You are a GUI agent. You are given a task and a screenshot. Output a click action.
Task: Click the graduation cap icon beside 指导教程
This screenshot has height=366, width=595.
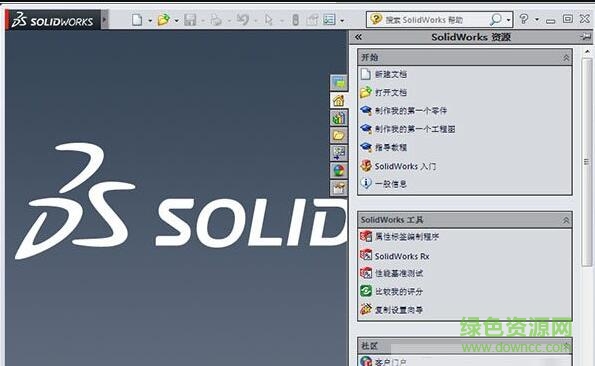366,147
